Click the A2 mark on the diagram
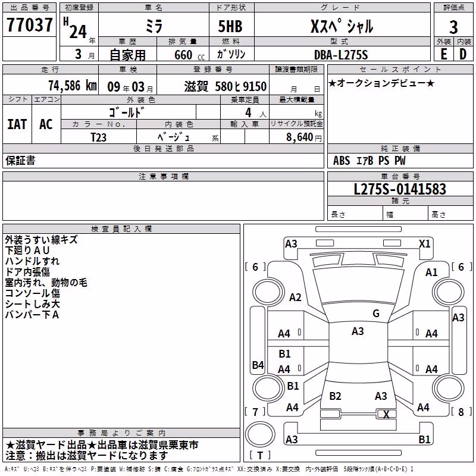Screen dimensions: 476x476 click(295, 297)
